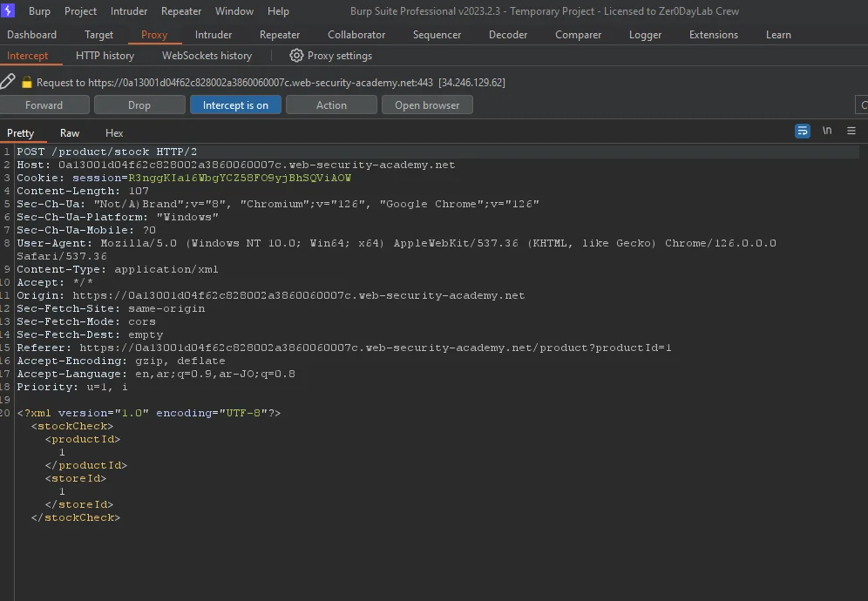868x601 pixels.
Task: Switch the editor to Hex view
Action: click(114, 132)
